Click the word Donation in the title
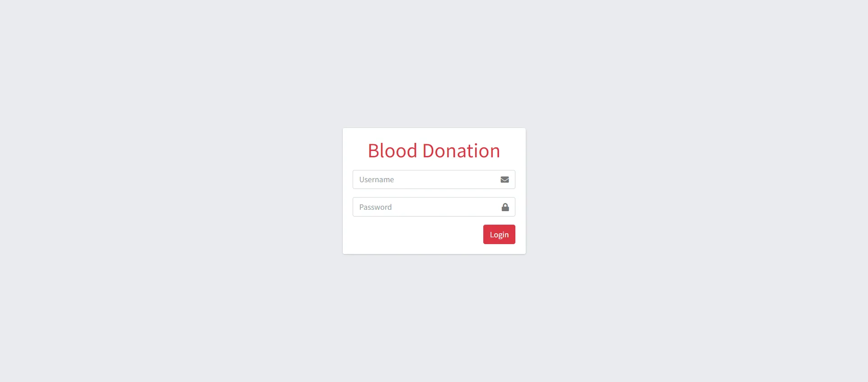The width and height of the screenshot is (868, 382). [461, 151]
